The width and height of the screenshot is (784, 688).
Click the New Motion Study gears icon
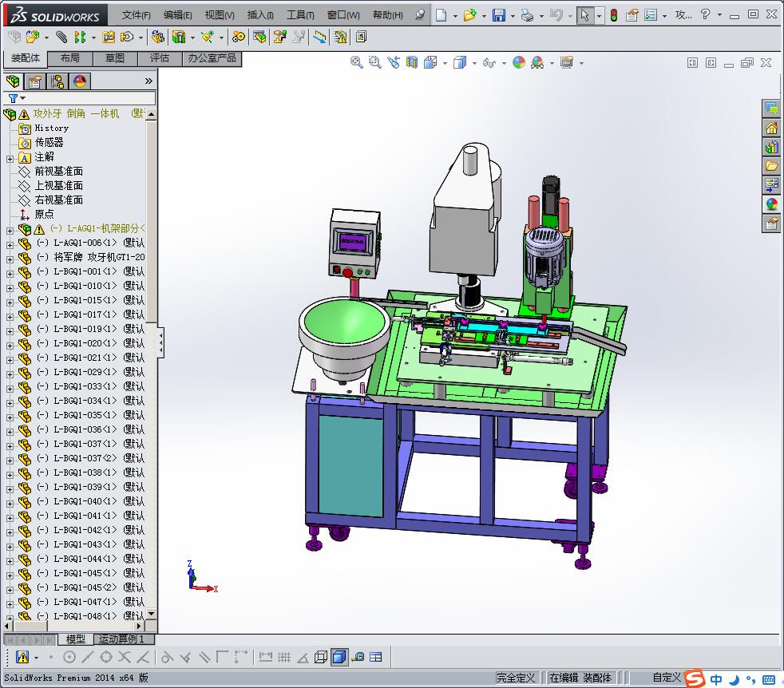239,37
